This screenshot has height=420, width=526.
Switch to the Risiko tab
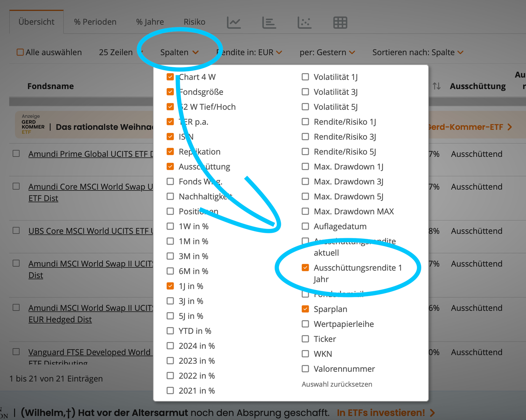(194, 22)
